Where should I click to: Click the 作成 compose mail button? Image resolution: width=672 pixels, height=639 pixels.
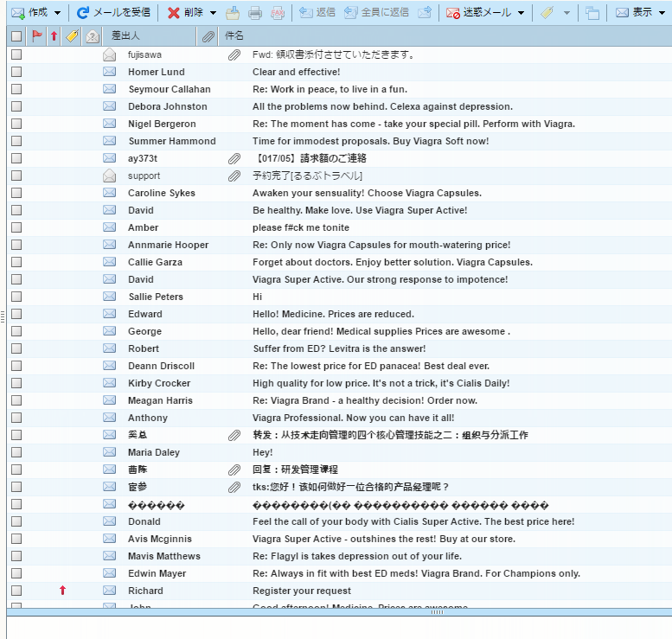pyautogui.click(x=29, y=13)
